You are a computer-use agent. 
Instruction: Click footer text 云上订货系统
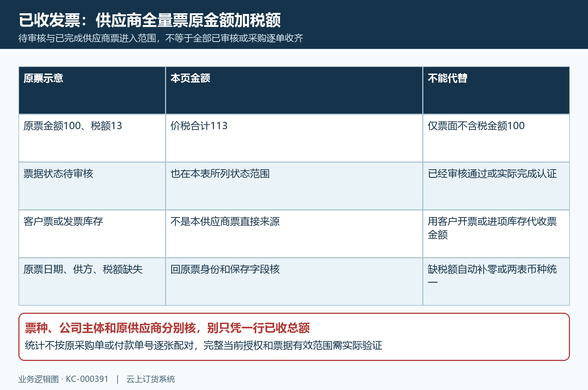point(151,379)
